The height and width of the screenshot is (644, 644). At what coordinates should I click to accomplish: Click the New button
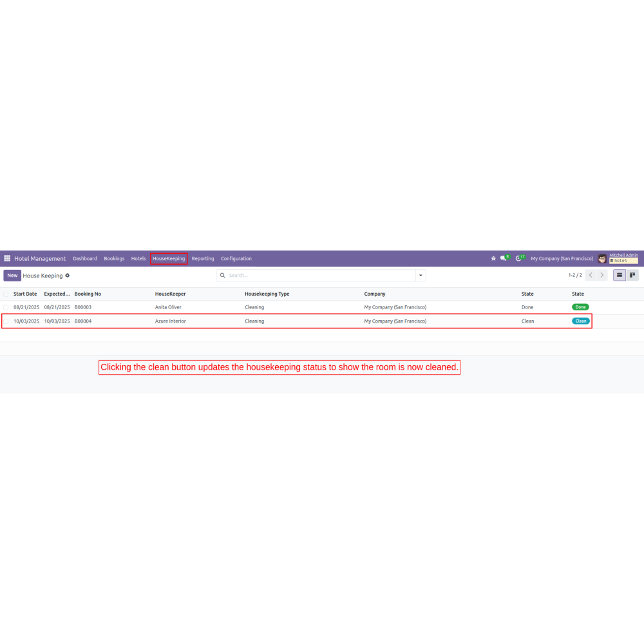click(x=12, y=276)
